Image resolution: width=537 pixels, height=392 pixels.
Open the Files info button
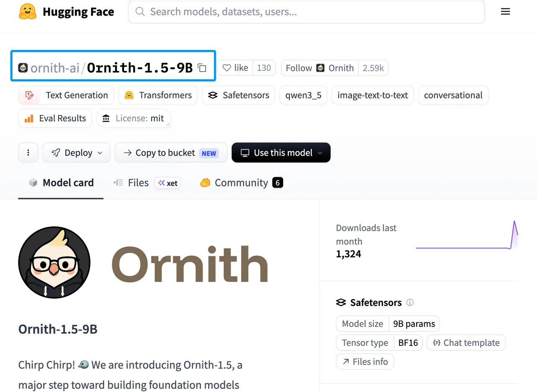365,361
